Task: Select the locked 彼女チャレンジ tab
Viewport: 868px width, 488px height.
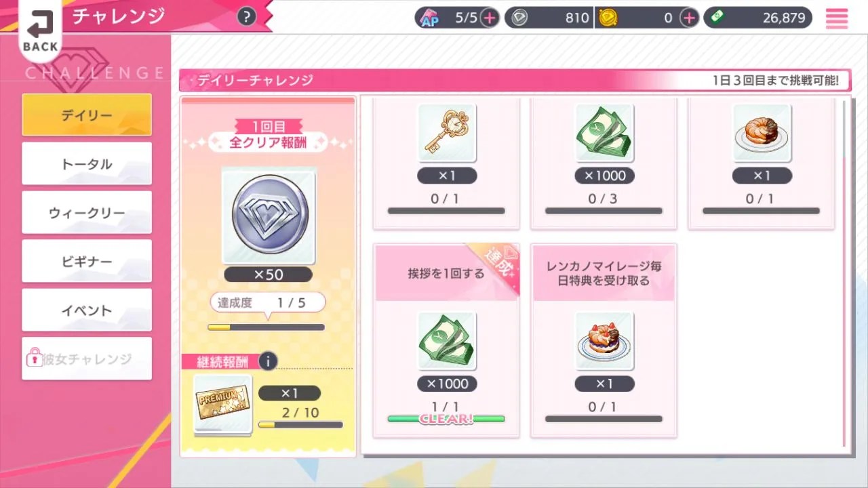Action: coord(87,359)
